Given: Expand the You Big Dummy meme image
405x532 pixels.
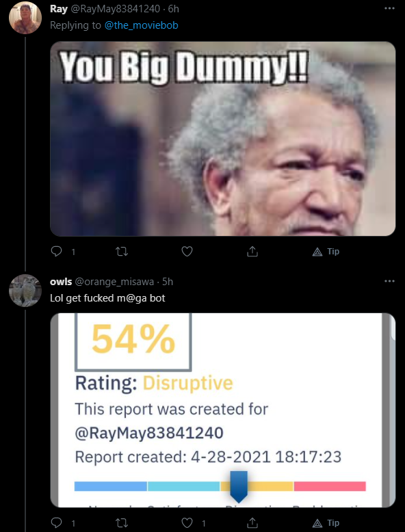Looking at the screenshot, I should (x=223, y=138).
